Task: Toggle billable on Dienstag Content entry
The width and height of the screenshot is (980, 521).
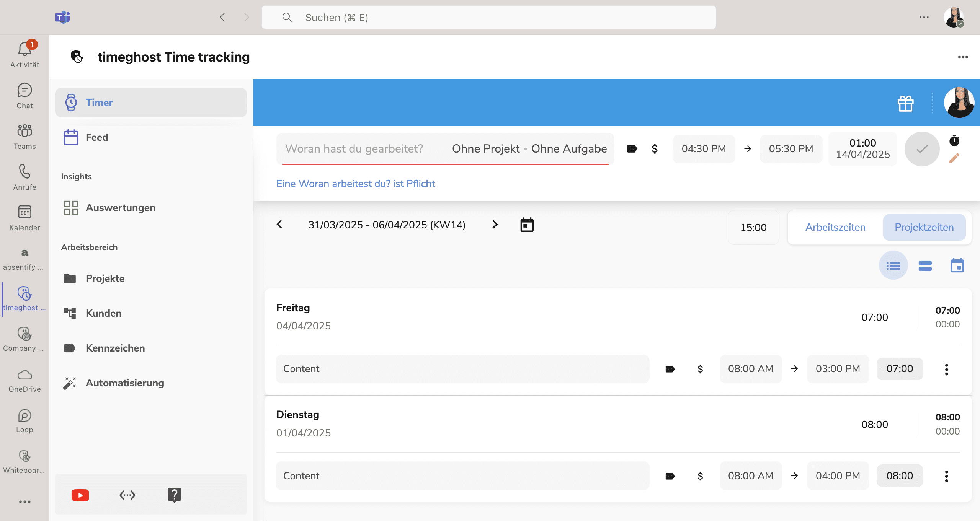Action: pos(700,476)
